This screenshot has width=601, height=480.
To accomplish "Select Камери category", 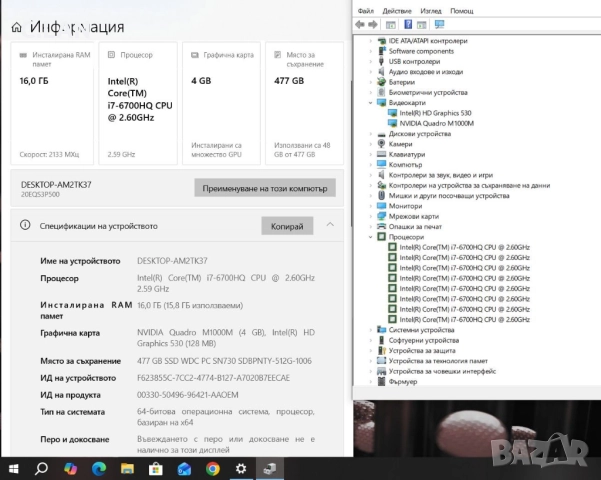I will click(x=401, y=144).
